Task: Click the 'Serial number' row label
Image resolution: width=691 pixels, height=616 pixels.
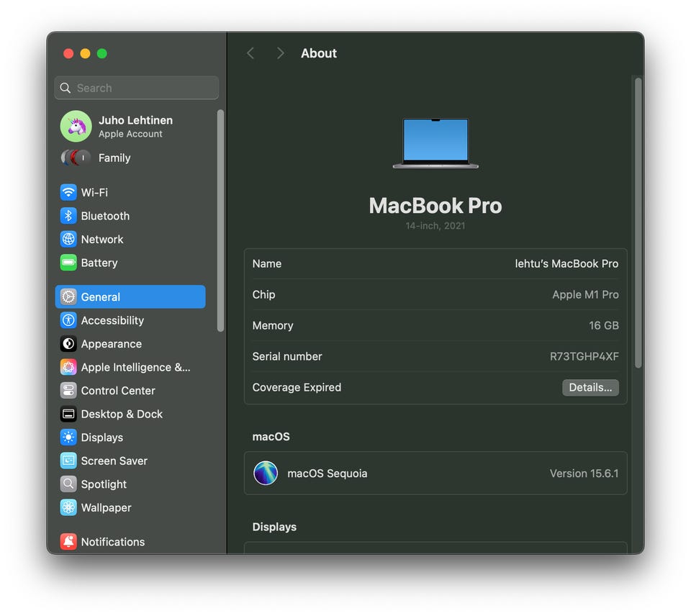Action: pyautogui.click(x=287, y=356)
